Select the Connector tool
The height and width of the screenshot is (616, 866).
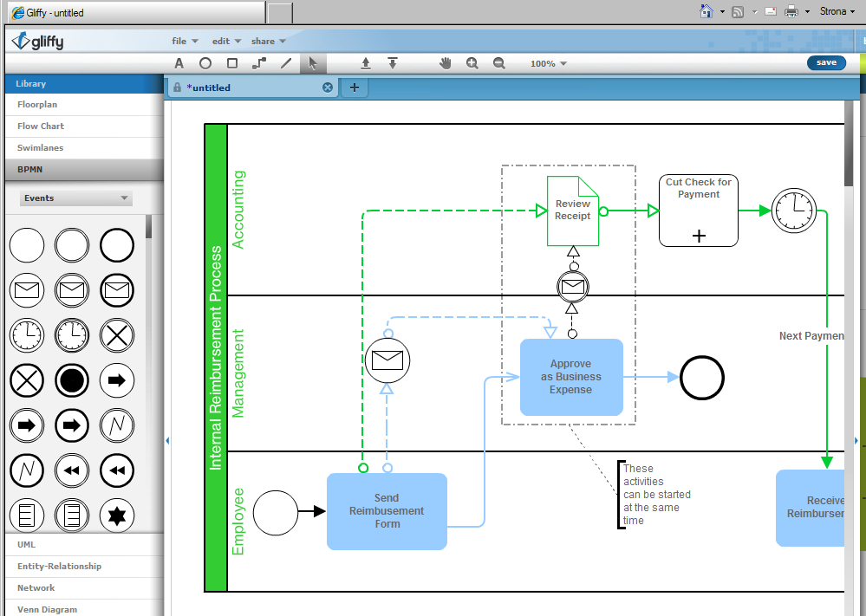[259, 63]
